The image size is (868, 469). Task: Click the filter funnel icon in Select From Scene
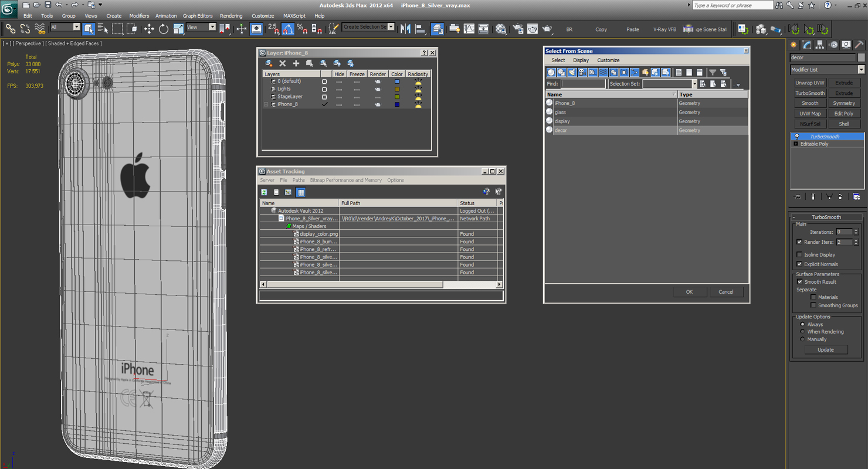pos(713,72)
